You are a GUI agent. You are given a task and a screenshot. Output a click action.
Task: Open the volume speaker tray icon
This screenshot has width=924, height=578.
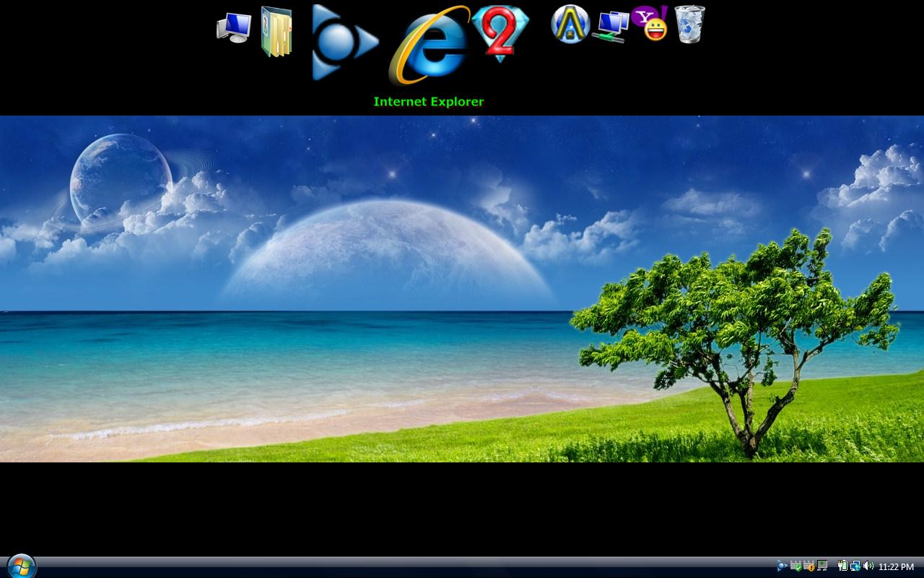(x=868, y=566)
